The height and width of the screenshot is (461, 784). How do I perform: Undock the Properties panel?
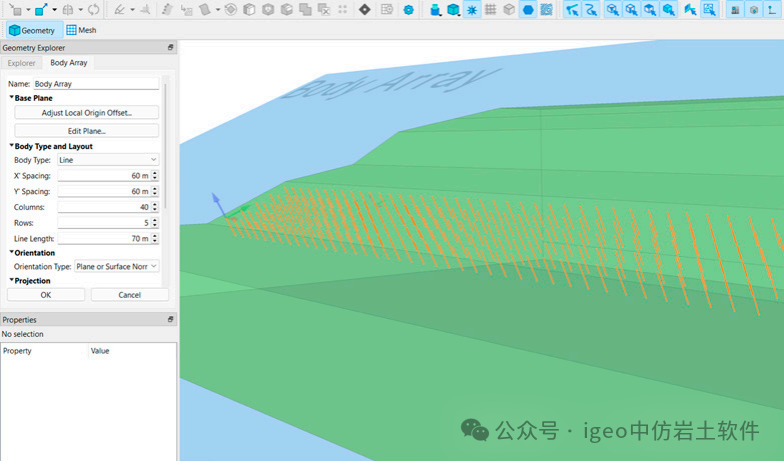pos(170,319)
